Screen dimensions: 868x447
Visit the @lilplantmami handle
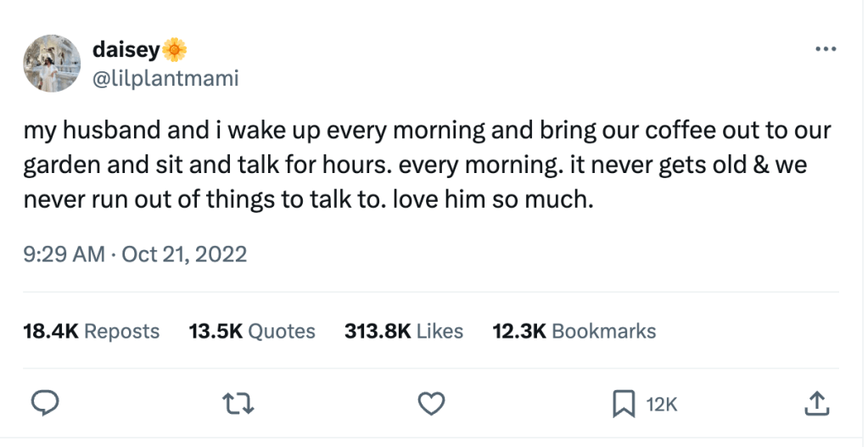coord(165,79)
